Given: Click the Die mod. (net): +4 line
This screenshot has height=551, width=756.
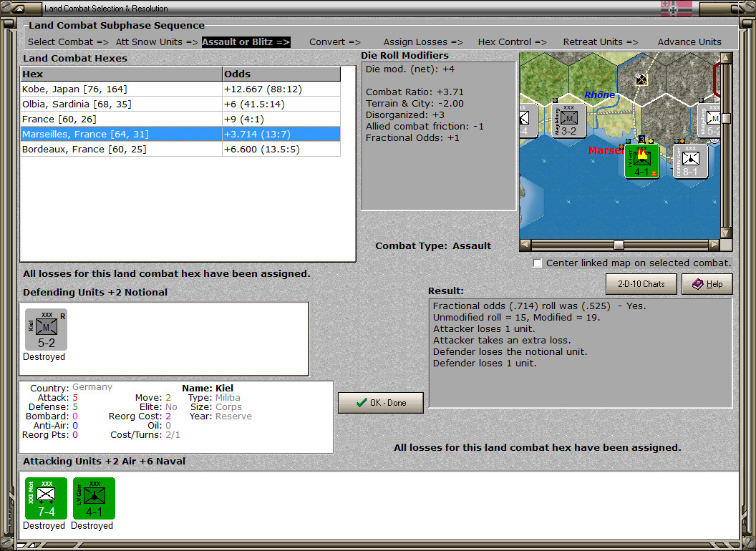Looking at the screenshot, I should [409, 69].
